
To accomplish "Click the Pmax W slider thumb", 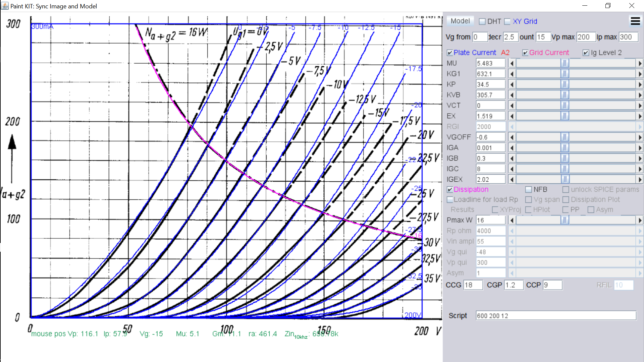I will pyautogui.click(x=565, y=220).
